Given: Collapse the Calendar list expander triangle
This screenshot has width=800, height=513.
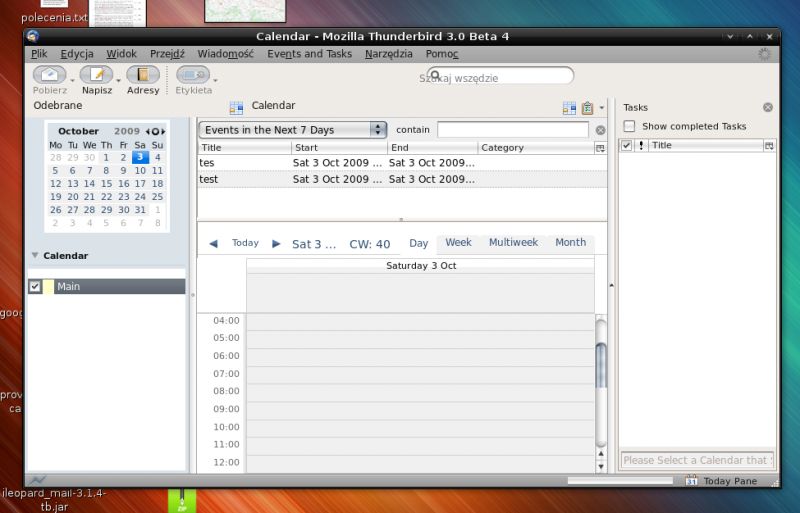Looking at the screenshot, I should click(x=35, y=255).
